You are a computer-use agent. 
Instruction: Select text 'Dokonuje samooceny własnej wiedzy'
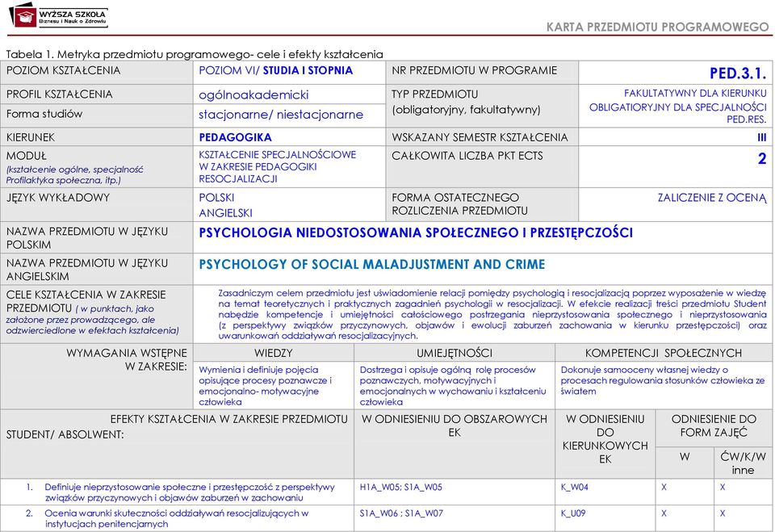[x=640, y=370]
